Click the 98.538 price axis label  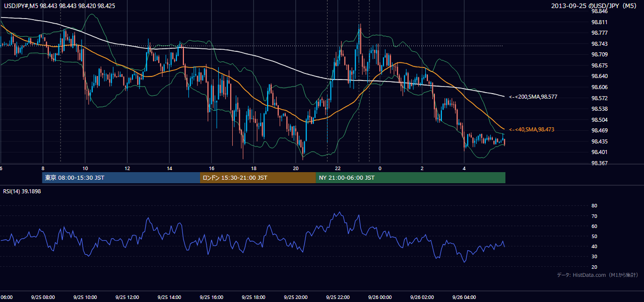coord(599,109)
